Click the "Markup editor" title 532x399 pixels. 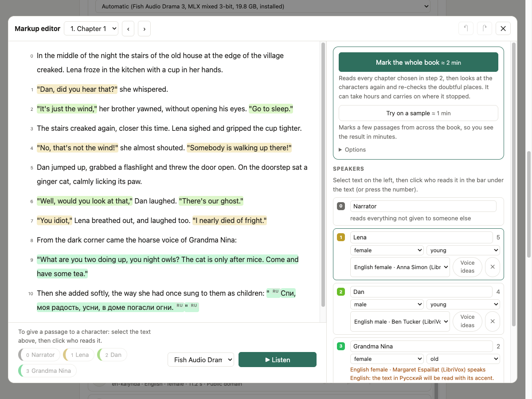37,29
